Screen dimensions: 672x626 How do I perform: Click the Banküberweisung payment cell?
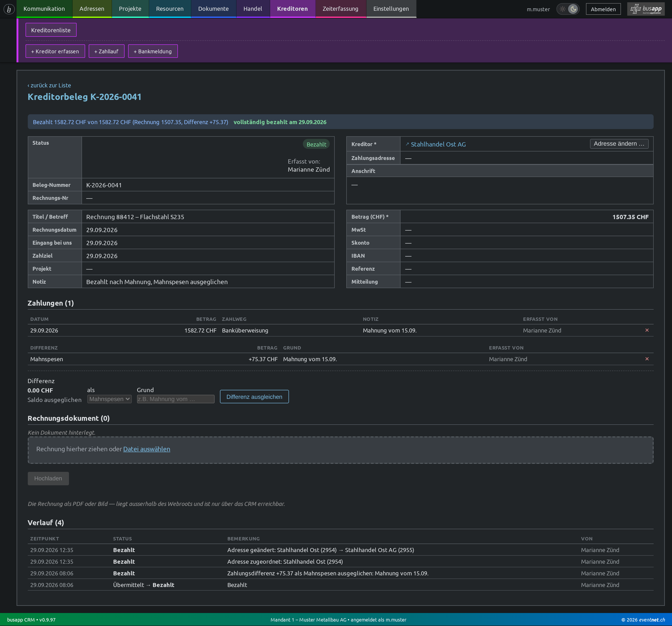245,330
